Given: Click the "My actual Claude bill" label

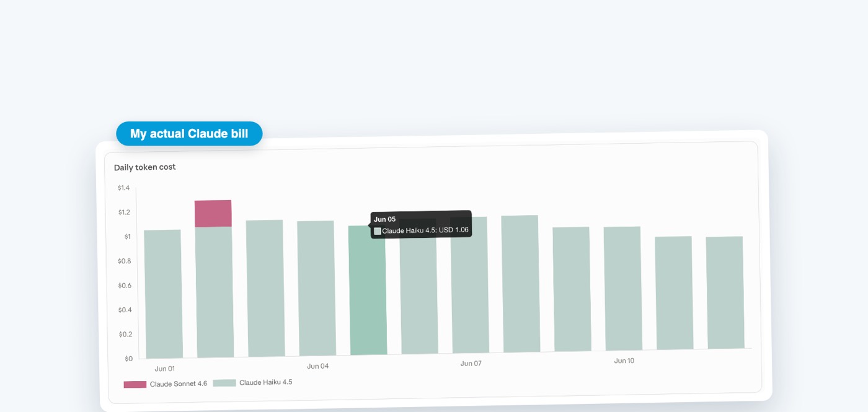Looking at the screenshot, I should pos(189,134).
